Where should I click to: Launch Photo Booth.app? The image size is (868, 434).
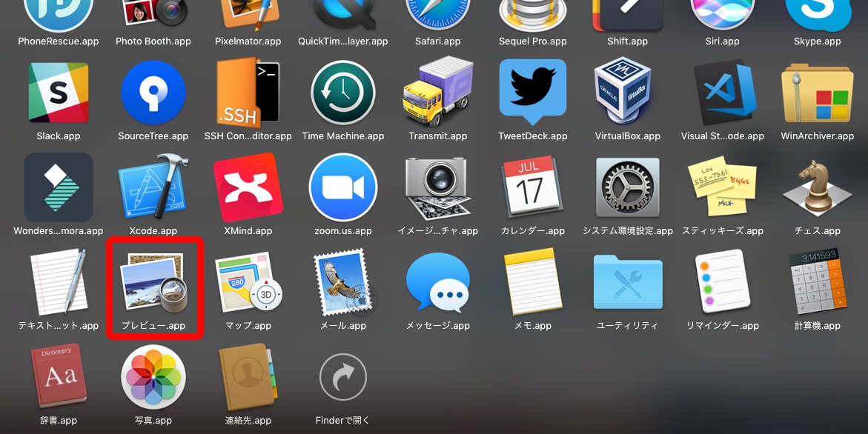point(153,15)
